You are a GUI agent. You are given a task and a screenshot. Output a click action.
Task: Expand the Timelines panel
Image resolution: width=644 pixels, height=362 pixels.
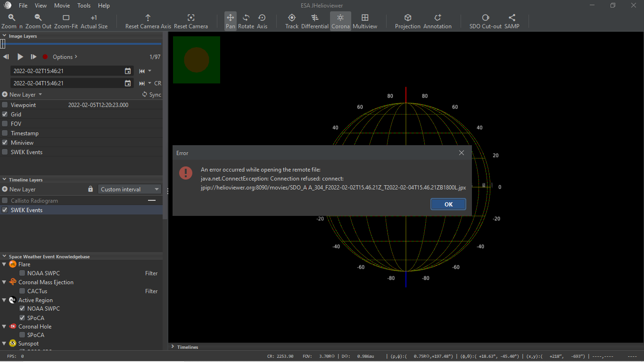pos(173,347)
